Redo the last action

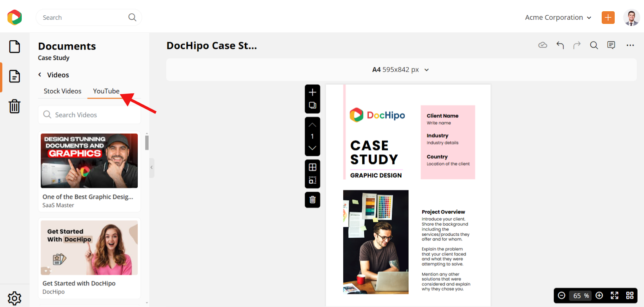point(577,45)
